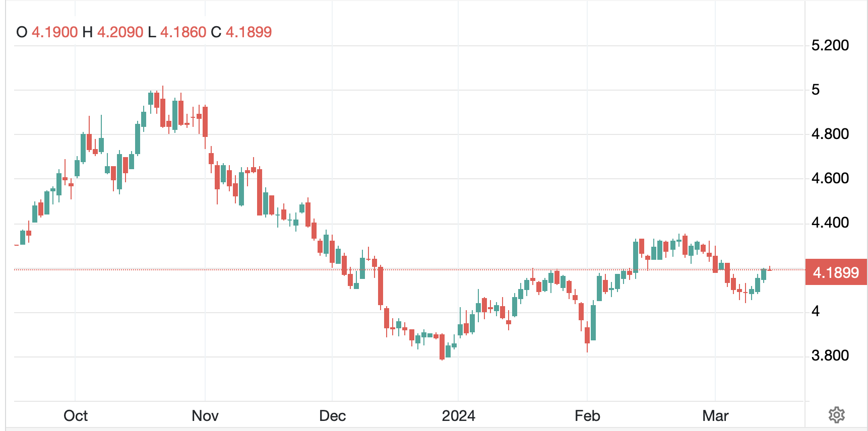Select the Nov time axis label
The image size is (868, 431).
[x=205, y=416]
